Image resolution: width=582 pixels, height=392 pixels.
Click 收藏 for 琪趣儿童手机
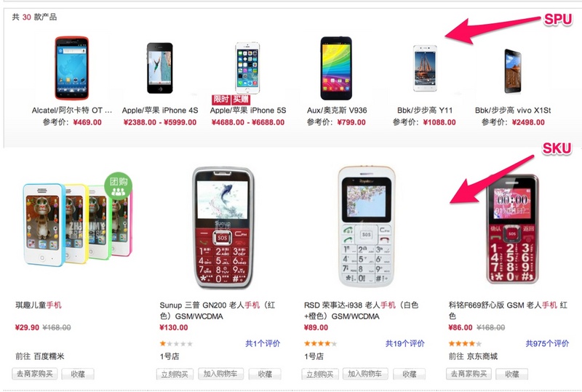[x=78, y=374]
